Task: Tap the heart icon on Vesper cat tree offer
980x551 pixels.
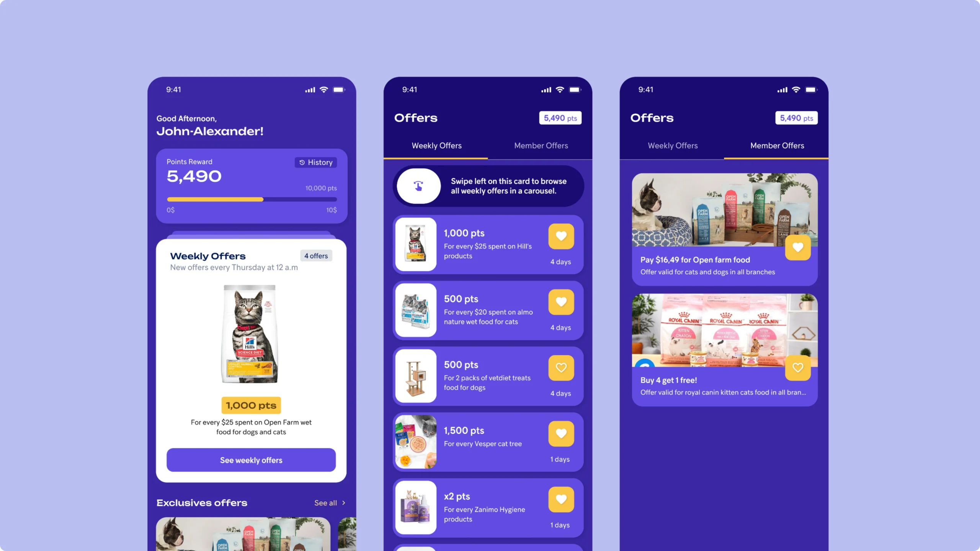Action: [561, 433]
